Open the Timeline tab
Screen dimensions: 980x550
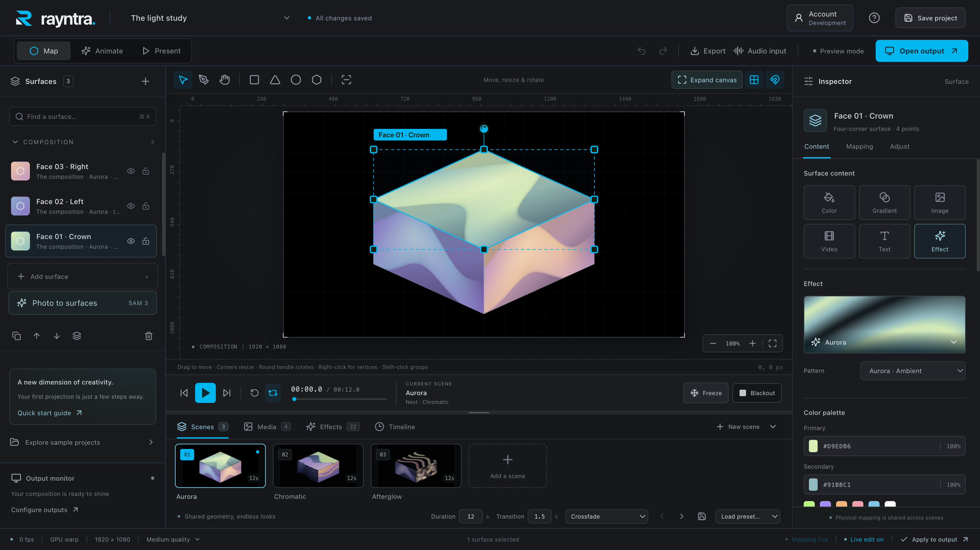[x=395, y=427]
